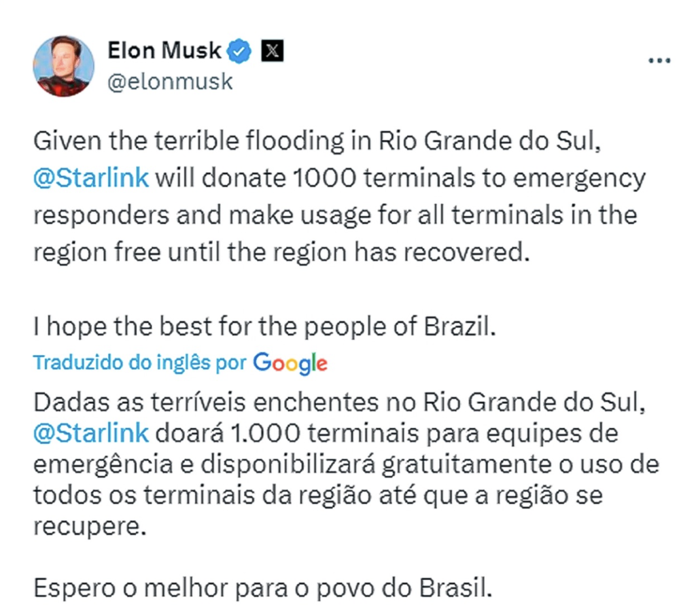This screenshot has height=616, width=696.
Task: Click the blue verified checkmark badge
Action: click(x=241, y=51)
